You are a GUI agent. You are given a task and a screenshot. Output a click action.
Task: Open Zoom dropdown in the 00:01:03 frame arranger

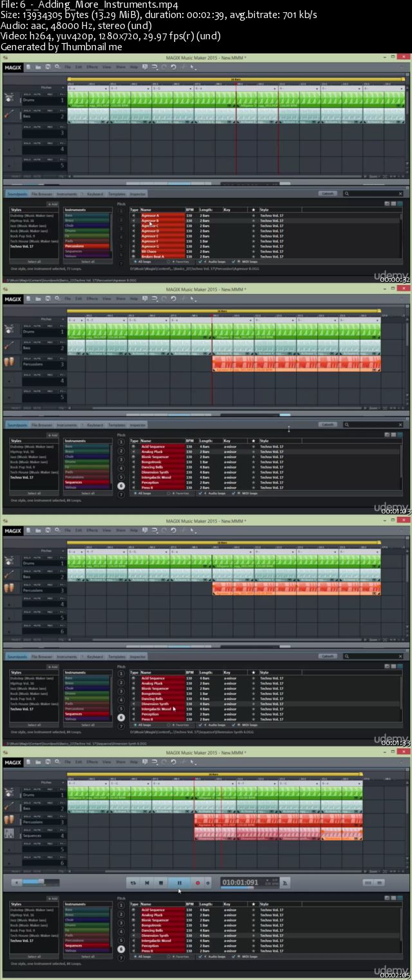click(x=373, y=408)
